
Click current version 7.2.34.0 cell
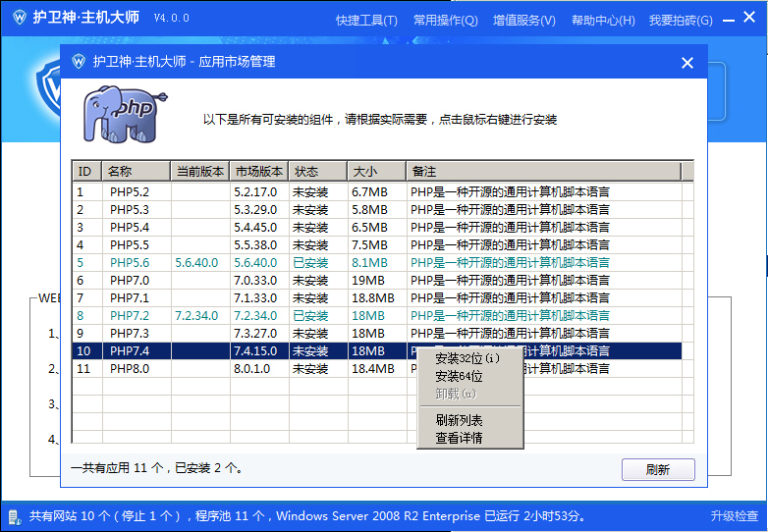click(196, 316)
